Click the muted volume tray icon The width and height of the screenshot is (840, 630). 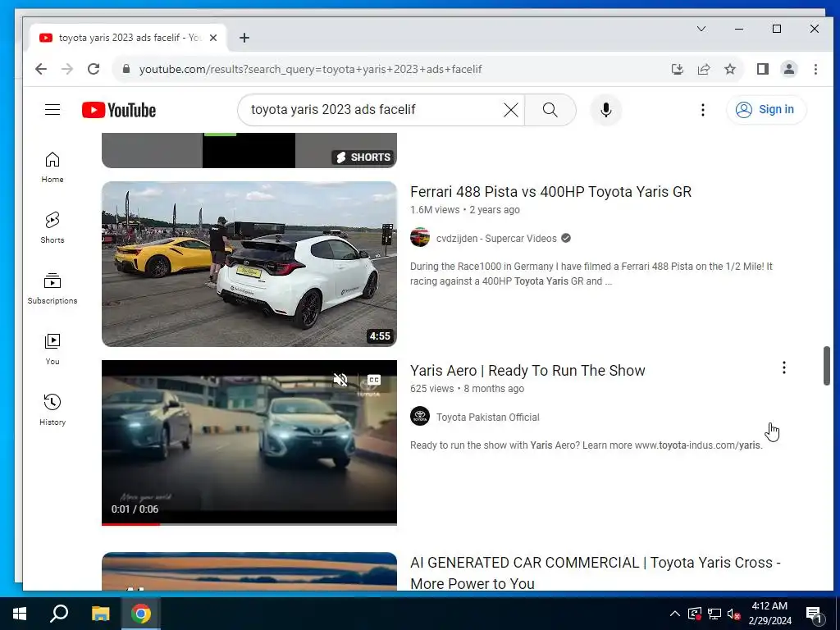coord(734,614)
